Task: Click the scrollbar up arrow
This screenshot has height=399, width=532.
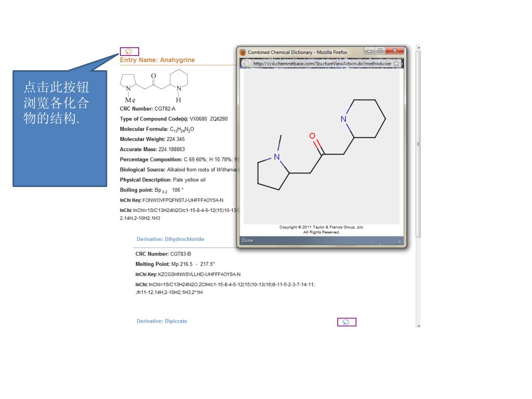Action: click(418, 48)
